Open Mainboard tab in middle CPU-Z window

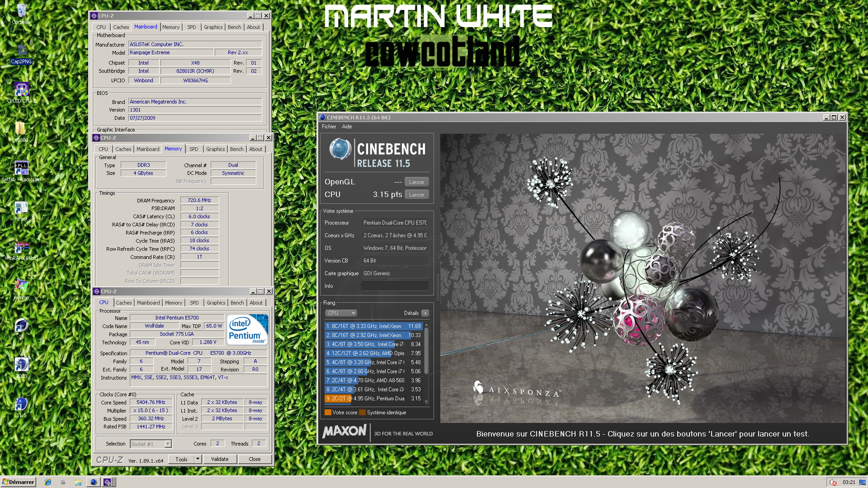click(x=148, y=149)
